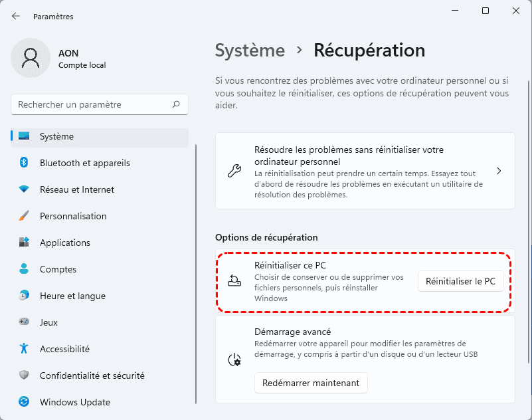The height and width of the screenshot is (420, 532).
Task: Click the Applications icon in sidebar
Action: (x=24, y=243)
